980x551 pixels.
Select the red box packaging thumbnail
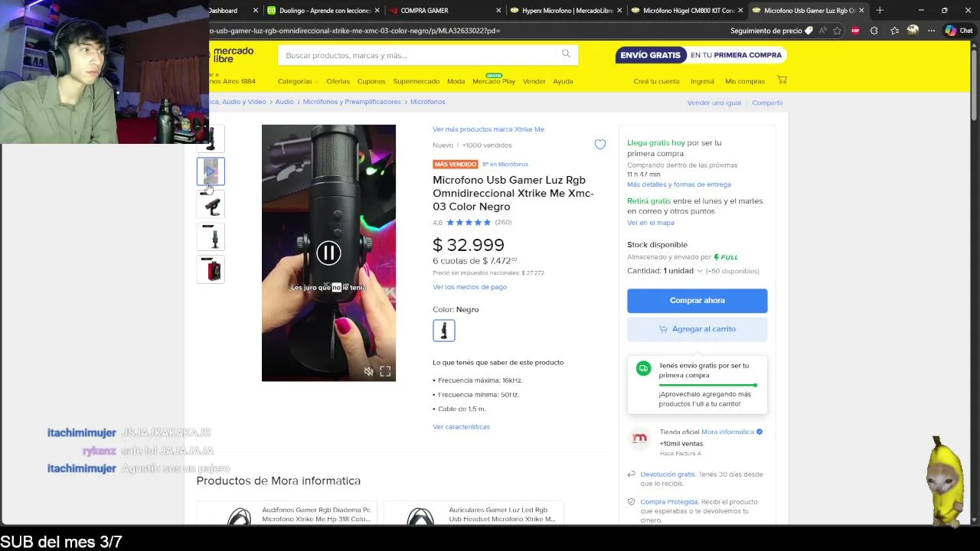(x=211, y=270)
